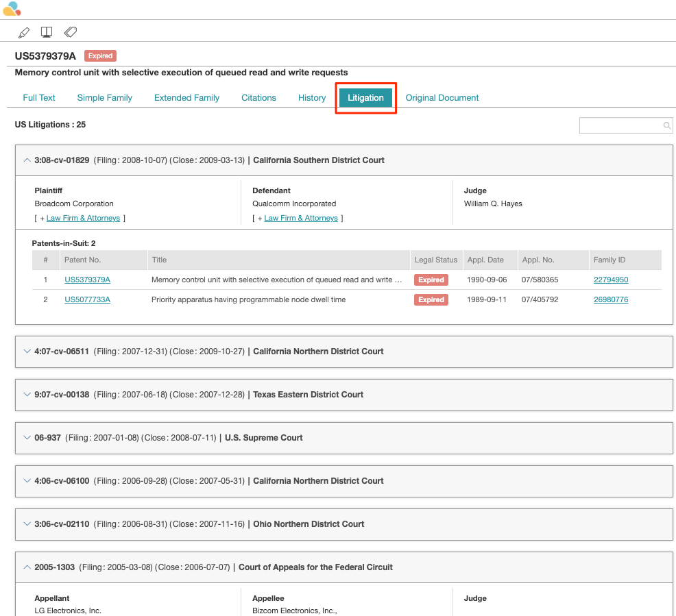The height and width of the screenshot is (616, 676).
Task: Click the colorful app logo
Action: pyautogui.click(x=12, y=9)
